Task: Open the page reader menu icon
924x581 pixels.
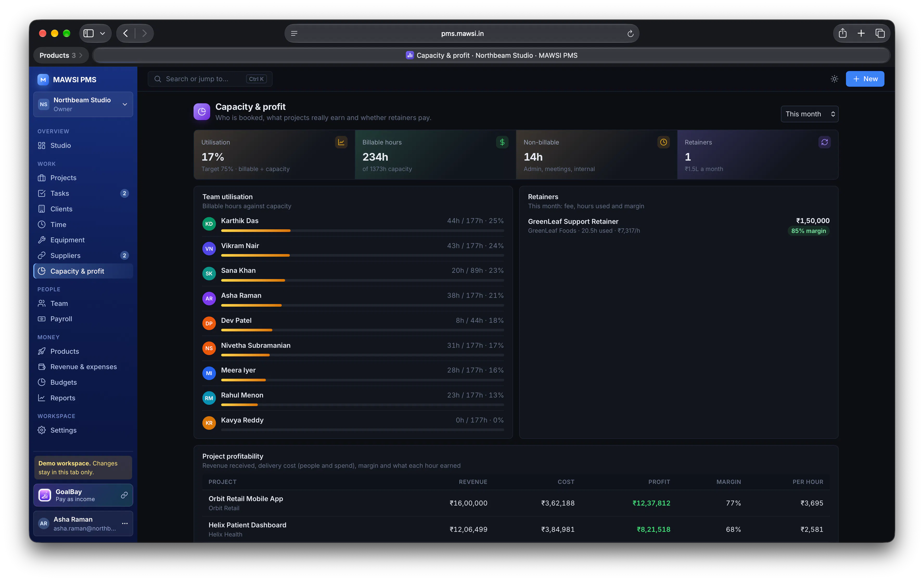Action: pos(294,33)
